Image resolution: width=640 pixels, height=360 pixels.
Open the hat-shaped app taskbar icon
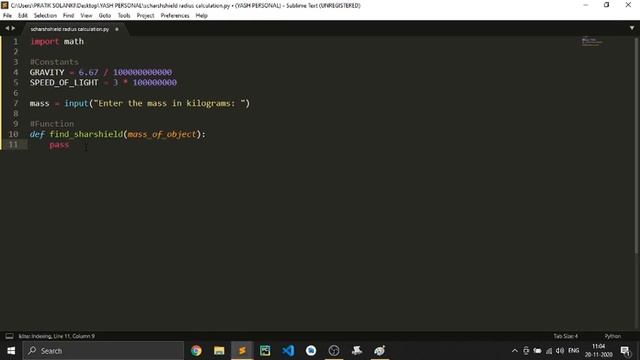pyautogui.click(x=357, y=351)
